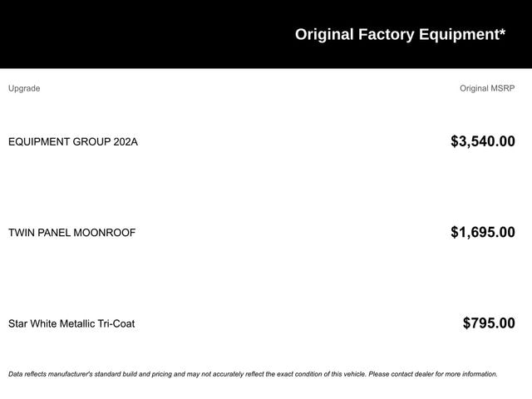Screen dimensions: 532x399
Task: Click the Star White text in the paint row
Action: (31, 323)
